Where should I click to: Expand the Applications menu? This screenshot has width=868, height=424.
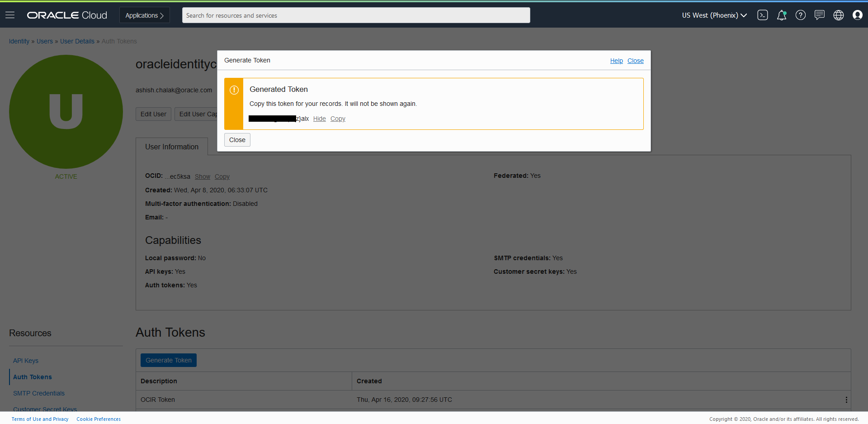coord(145,15)
